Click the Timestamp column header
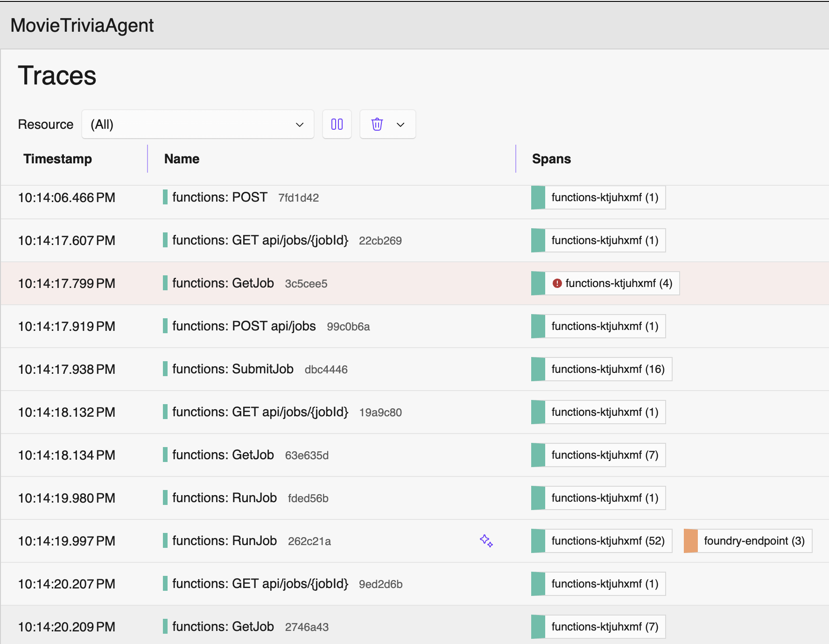 [57, 159]
